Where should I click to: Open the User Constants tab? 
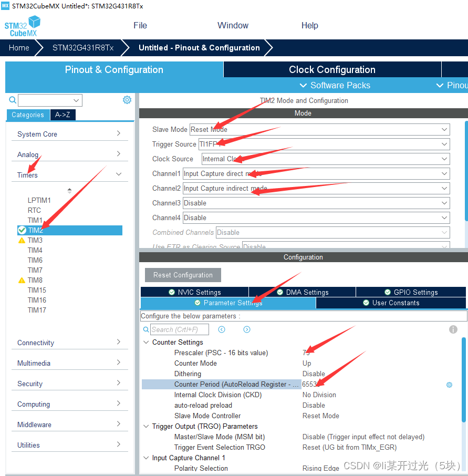pos(391,303)
